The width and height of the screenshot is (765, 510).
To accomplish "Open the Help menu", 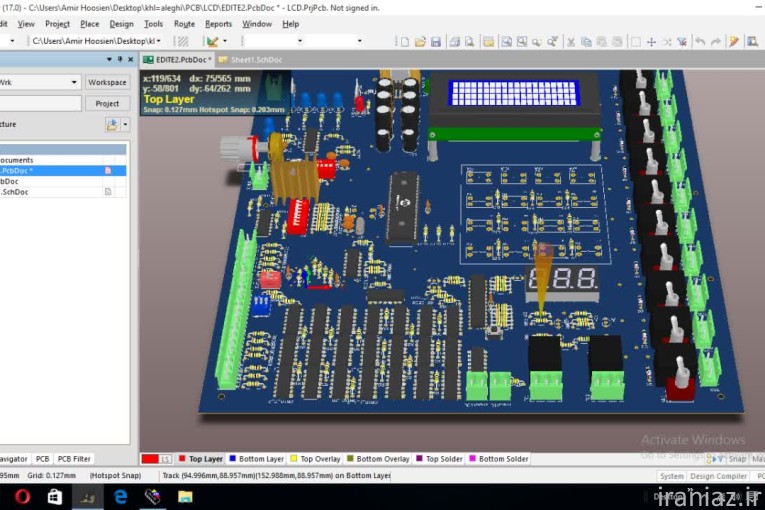I will pos(290,23).
